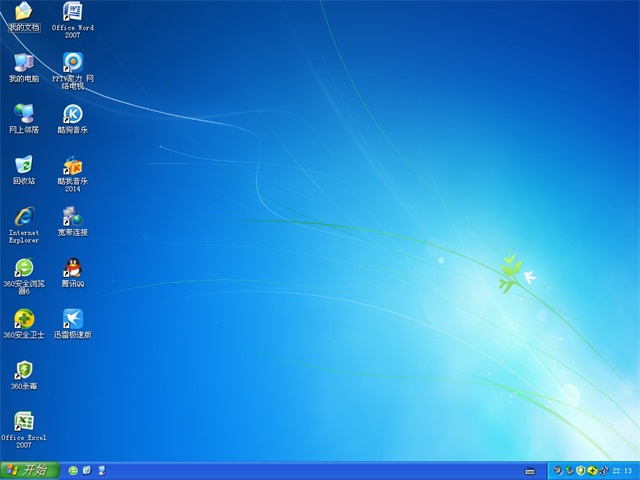The height and width of the screenshot is (480, 640).
Task: Launch 腾讯QQ penguin icon
Action: pos(73,269)
